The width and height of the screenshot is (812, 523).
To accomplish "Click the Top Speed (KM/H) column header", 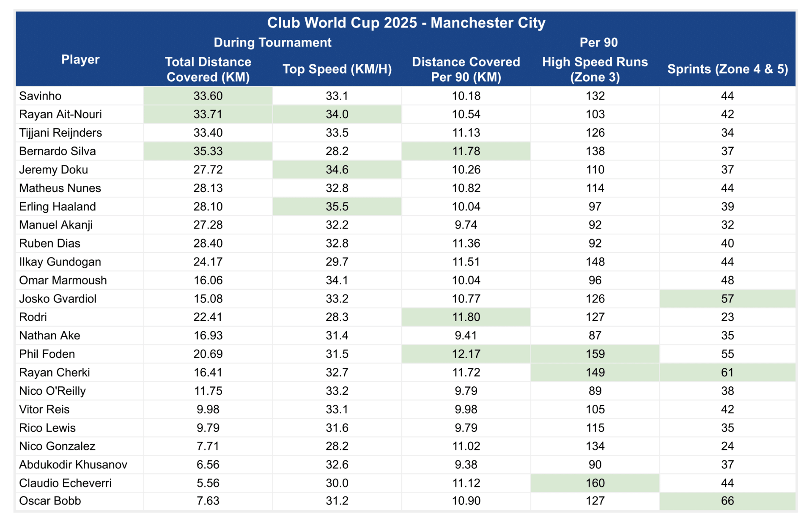I will point(337,69).
